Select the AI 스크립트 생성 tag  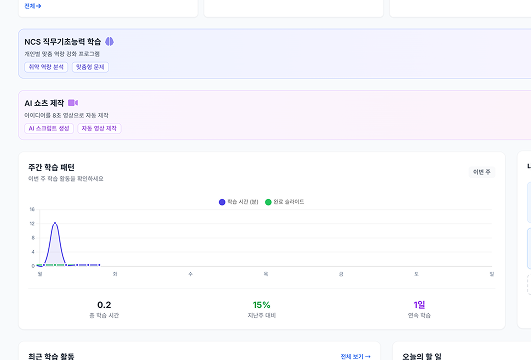click(49, 128)
